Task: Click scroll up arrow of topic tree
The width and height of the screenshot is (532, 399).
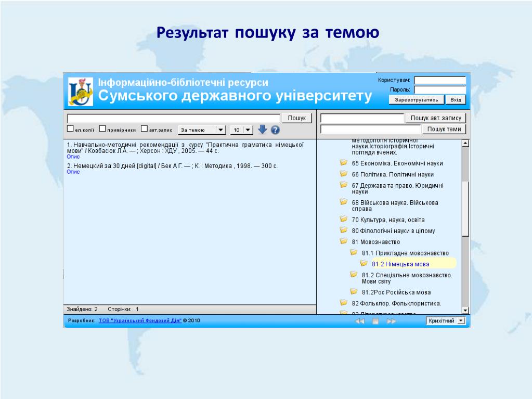Action: (x=465, y=143)
